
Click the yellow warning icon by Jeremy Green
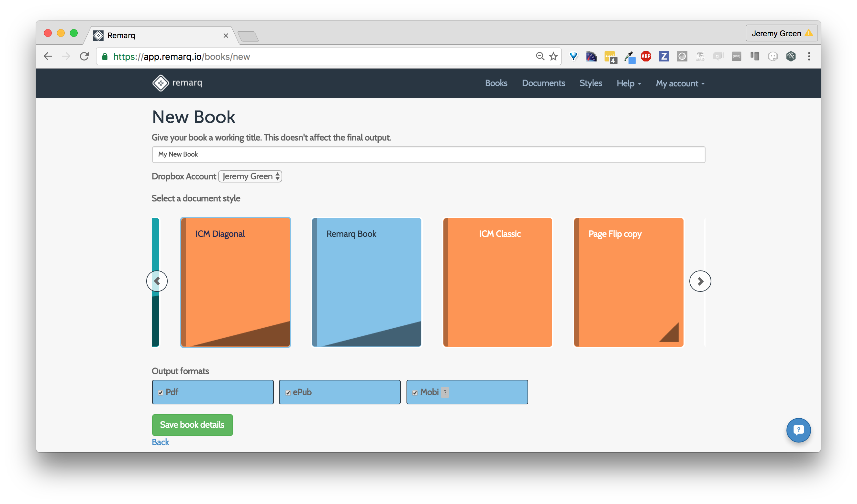pyautogui.click(x=809, y=33)
